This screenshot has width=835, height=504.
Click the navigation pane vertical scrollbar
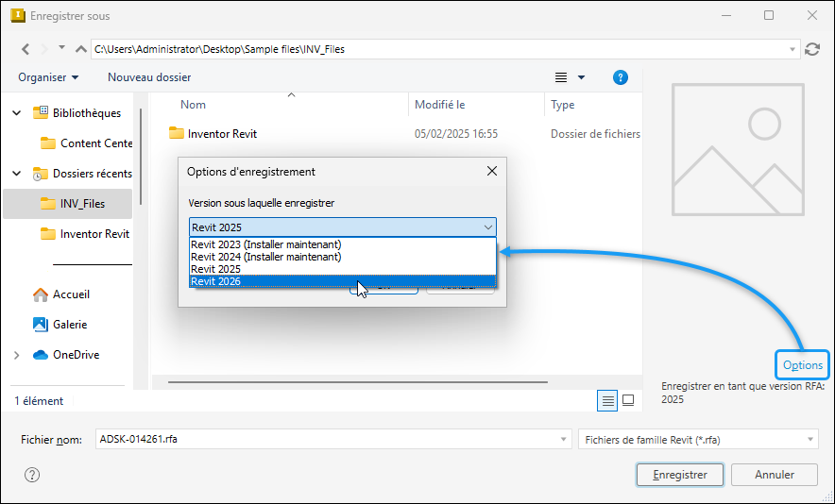pos(141,157)
